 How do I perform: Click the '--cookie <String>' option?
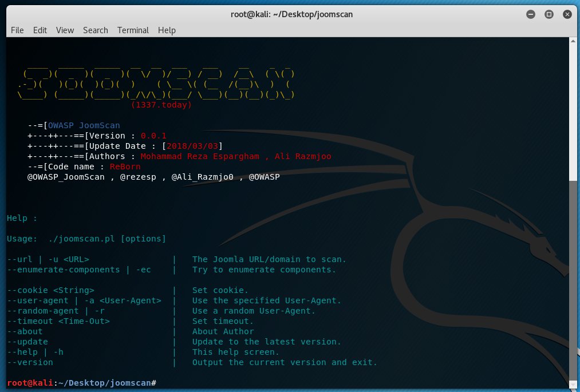click(51, 290)
